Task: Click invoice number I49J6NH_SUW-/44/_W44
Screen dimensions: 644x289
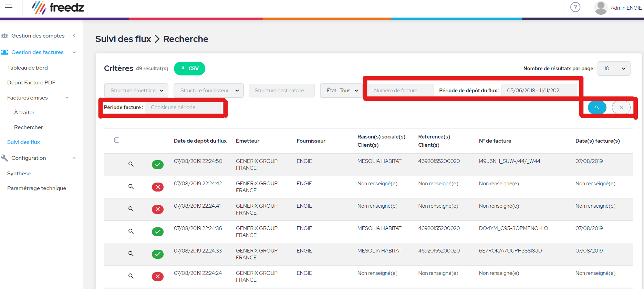Action: (509, 161)
